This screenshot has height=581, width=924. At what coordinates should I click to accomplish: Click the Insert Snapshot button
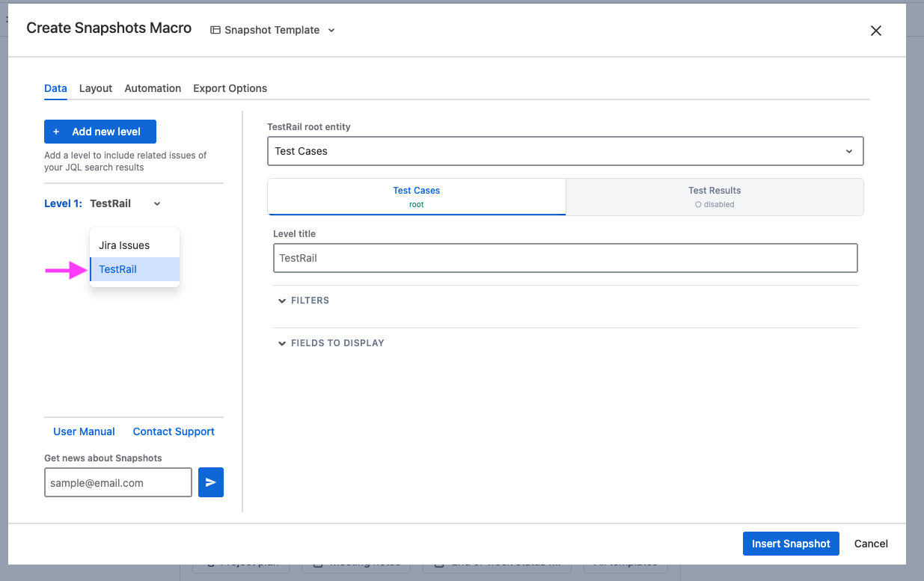[x=791, y=544]
